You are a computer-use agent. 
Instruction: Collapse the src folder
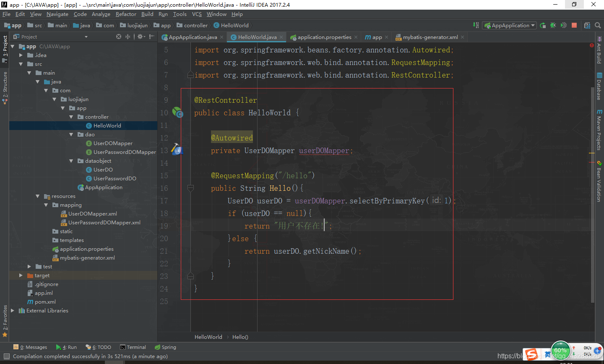tap(21, 64)
